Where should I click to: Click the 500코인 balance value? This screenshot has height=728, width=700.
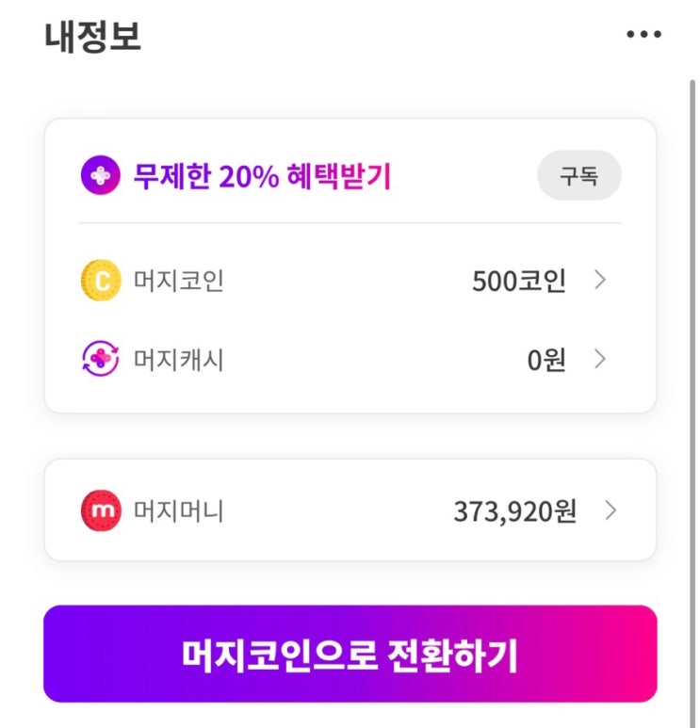click(x=518, y=281)
